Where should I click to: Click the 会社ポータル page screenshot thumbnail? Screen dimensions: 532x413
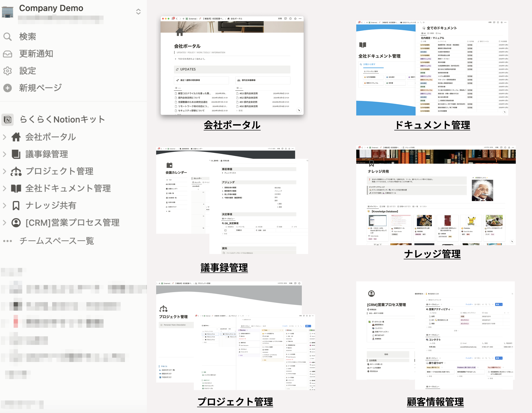(x=232, y=65)
